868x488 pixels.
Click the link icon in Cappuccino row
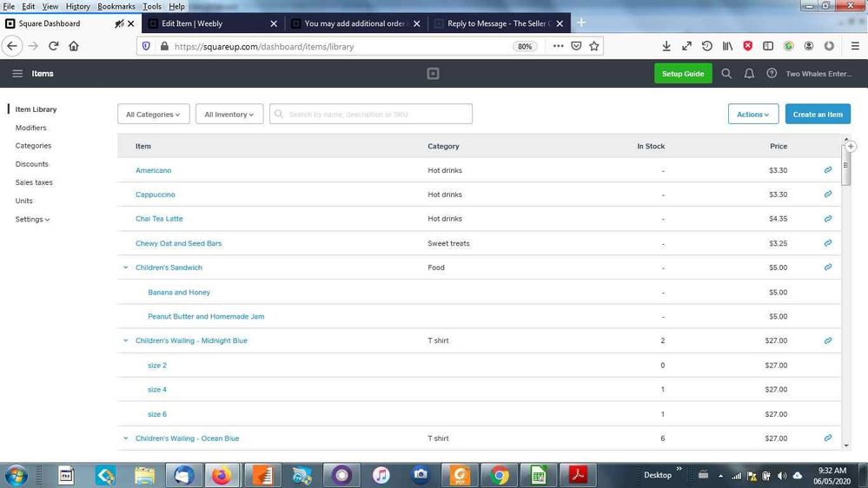tap(828, 195)
